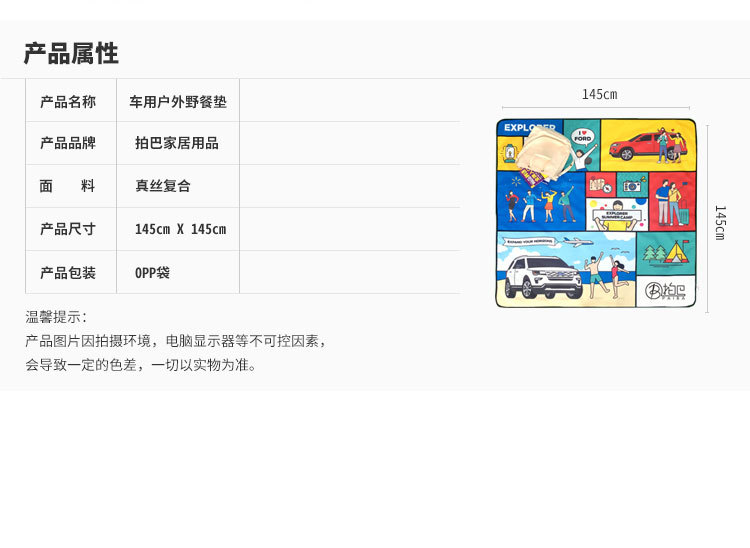Click the Explorer Summer Camp sign panel
750x548 pixels.
coord(616,215)
